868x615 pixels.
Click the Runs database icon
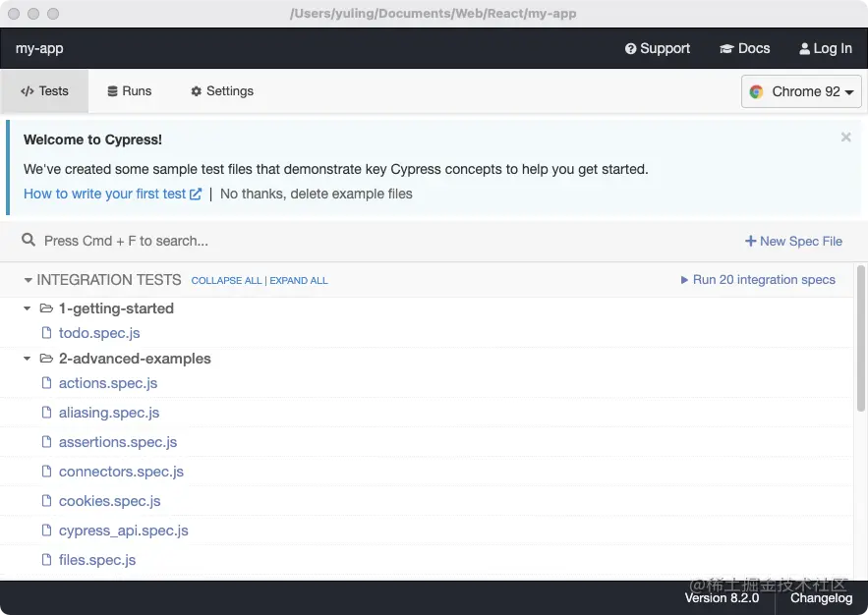click(x=112, y=91)
